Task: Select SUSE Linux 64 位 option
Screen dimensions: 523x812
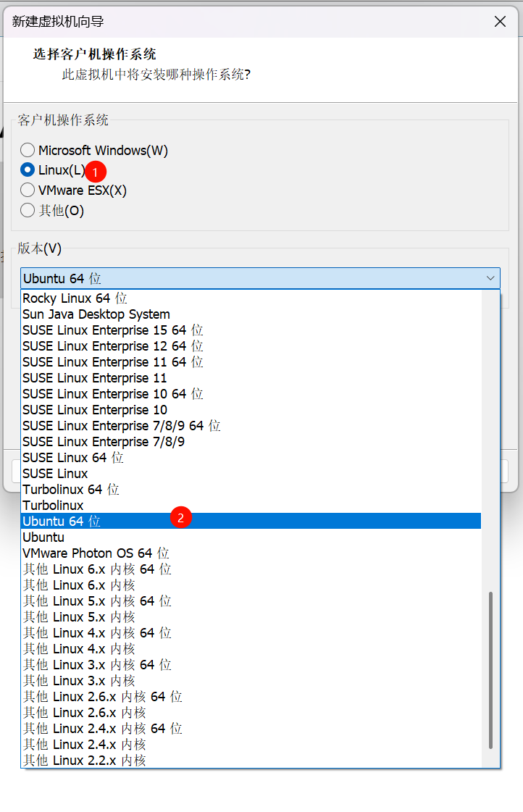Action: (x=251, y=458)
